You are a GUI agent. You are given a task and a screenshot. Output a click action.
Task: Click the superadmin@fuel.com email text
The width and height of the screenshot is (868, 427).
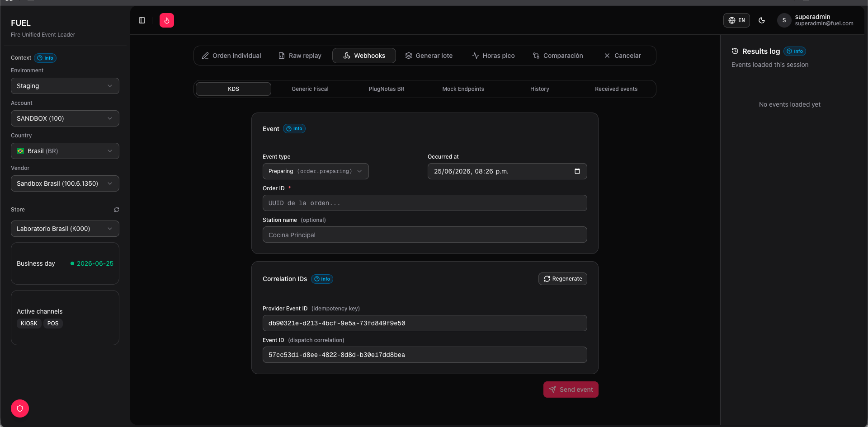point(824,23)
